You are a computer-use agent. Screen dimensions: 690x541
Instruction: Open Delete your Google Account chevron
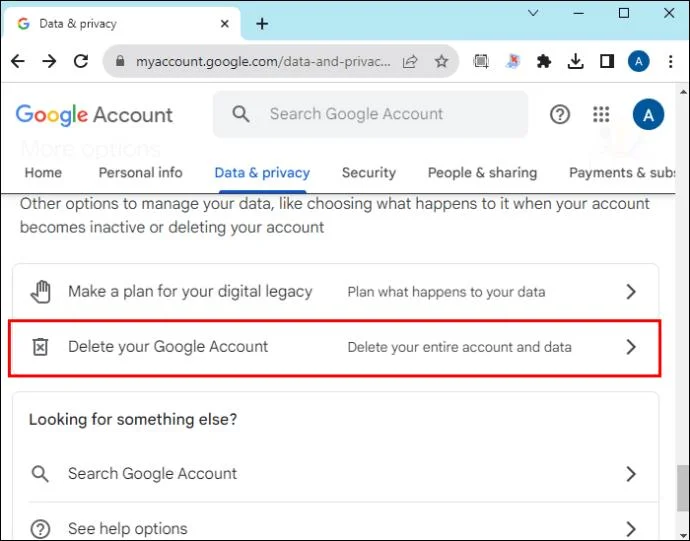coord(631,347)
